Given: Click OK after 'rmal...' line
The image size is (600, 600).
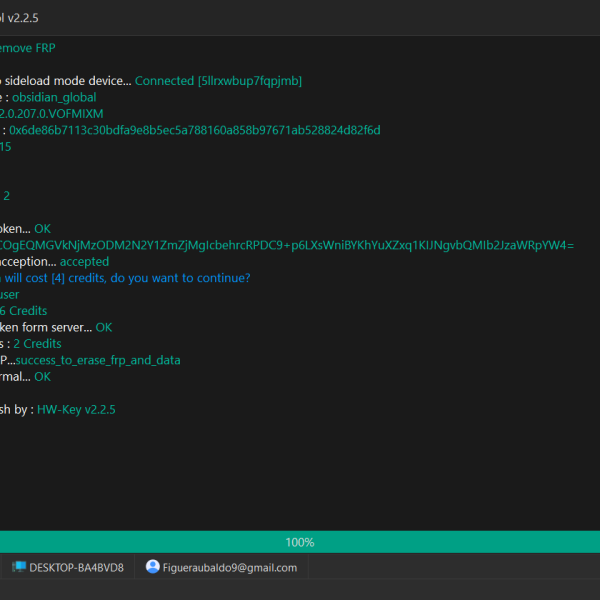Looking at the screenshot, I should pyautogui.click(x=42, y=377).
